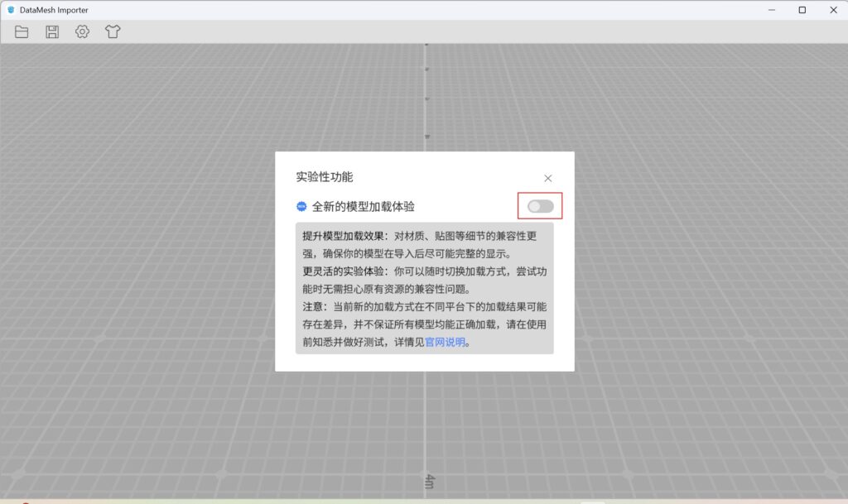Click the 实验性功能 dialog title
Image resolution: width=848 pixels, height=504 pixels.
[324, 177]
